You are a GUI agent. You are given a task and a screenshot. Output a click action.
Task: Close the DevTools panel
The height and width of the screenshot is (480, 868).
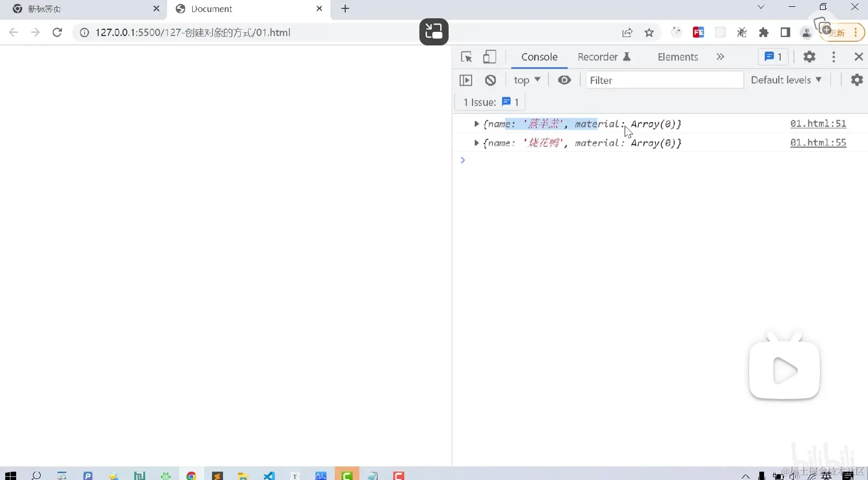pos(859,57)
